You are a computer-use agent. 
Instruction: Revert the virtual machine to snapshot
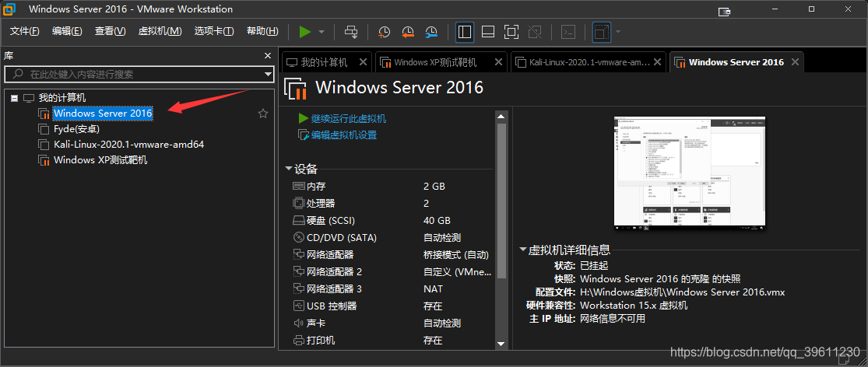407,32
